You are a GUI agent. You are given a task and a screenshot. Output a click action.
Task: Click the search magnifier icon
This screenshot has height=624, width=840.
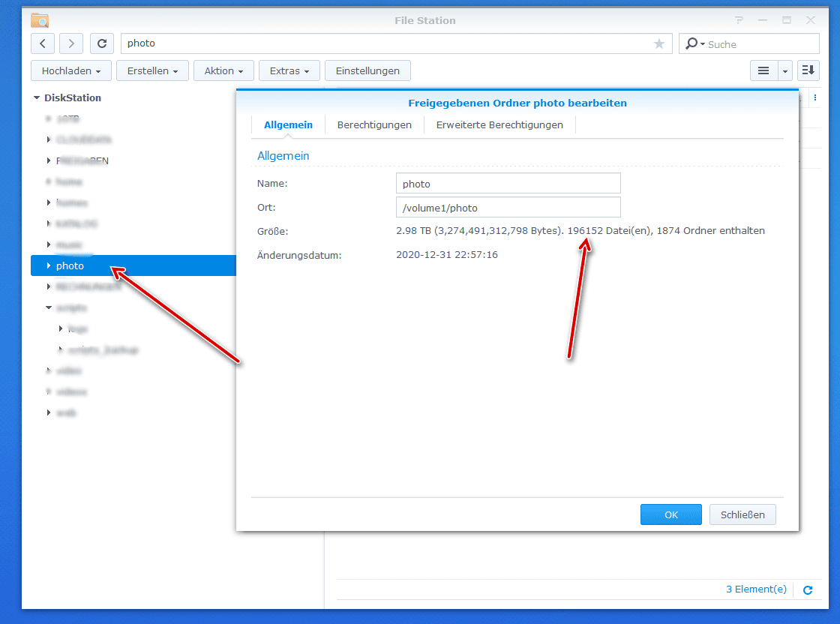tap(692, 43)
